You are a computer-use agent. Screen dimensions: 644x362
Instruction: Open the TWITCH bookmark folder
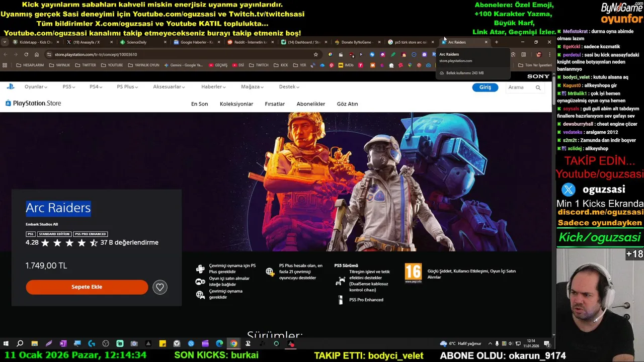(259, 65)
